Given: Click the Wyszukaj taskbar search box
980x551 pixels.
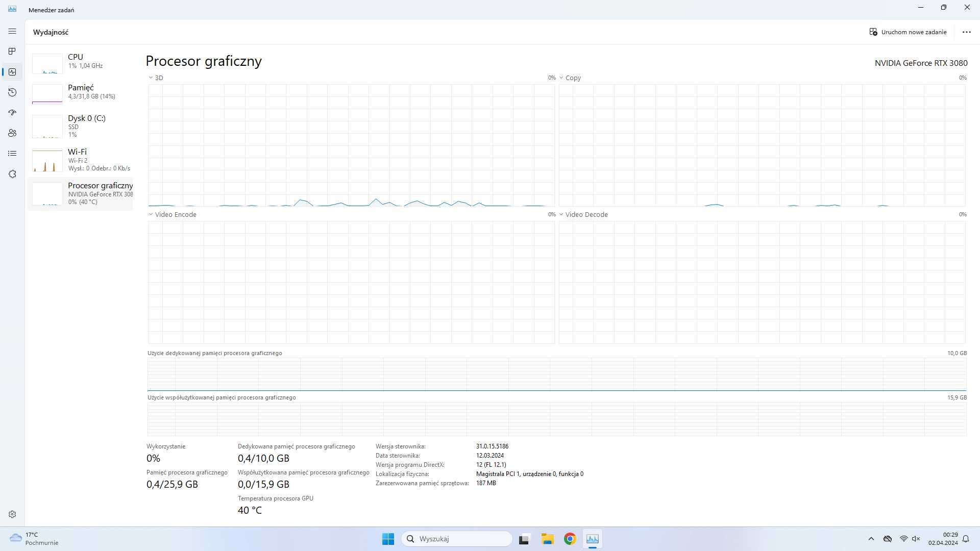Looking at the screenshot, I should [x=457, y=539].
